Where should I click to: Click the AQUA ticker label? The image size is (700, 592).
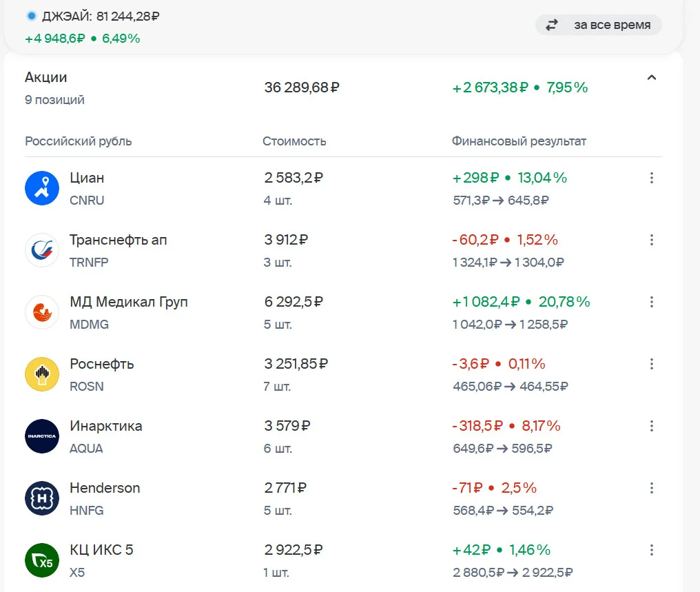point(86,448)
